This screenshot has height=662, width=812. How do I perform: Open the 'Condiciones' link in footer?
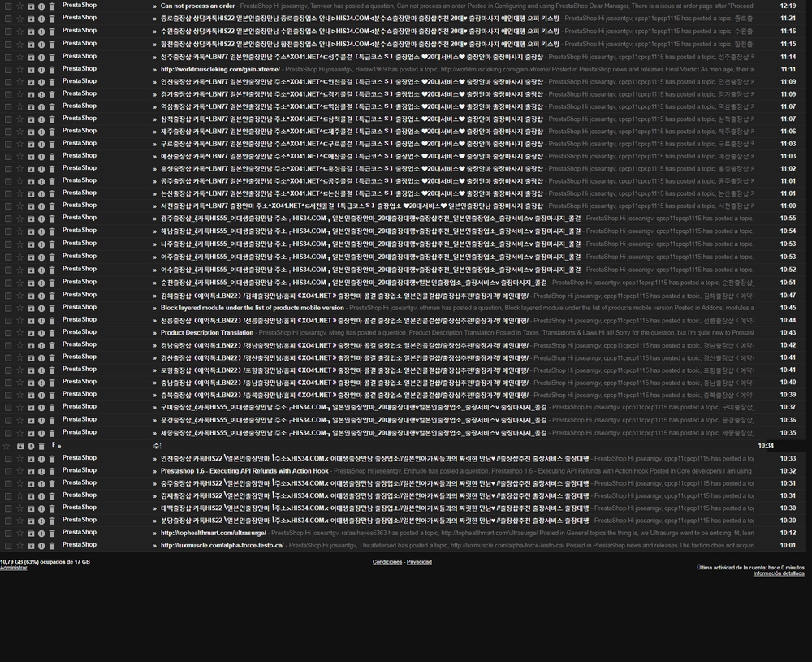coord(387,562)
